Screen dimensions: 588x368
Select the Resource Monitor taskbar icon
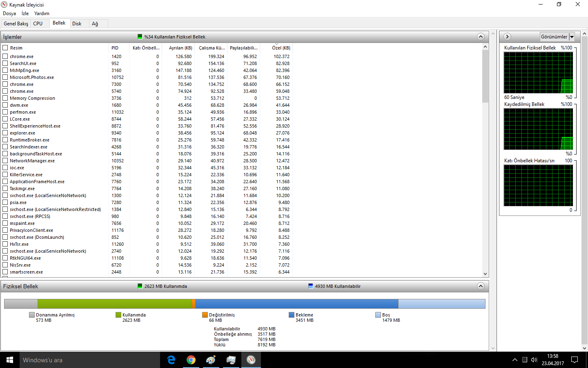tap(251, 360)
